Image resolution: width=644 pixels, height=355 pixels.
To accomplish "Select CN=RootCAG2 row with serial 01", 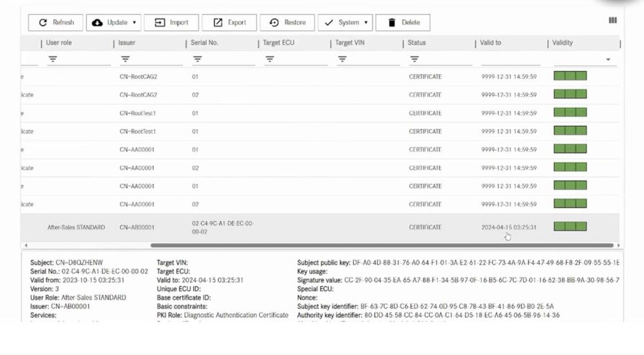I will point(320,77).
